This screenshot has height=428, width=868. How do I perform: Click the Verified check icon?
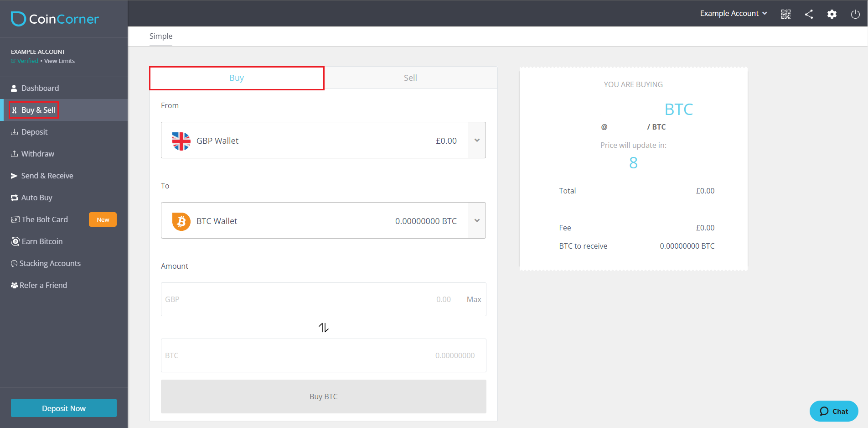coord(13,61)
